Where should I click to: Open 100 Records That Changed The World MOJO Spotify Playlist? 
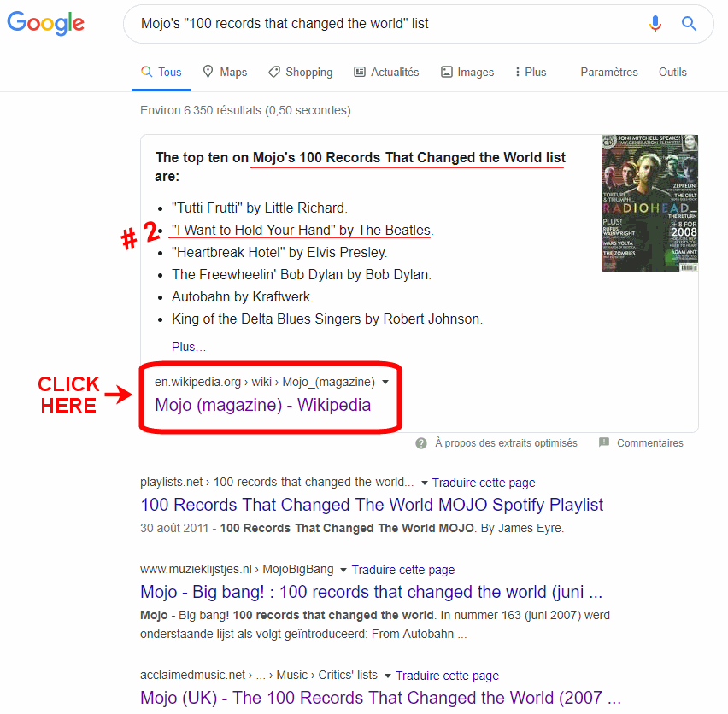372,505
